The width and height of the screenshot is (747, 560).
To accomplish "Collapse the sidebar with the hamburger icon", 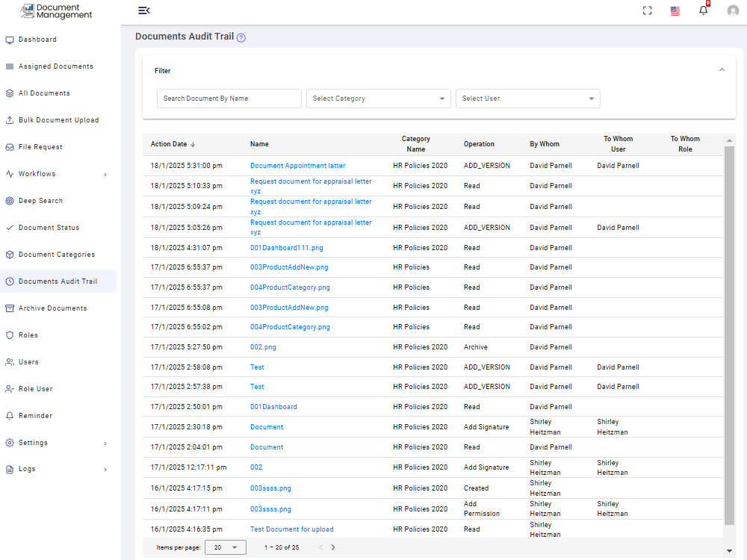I will (144, 10).
